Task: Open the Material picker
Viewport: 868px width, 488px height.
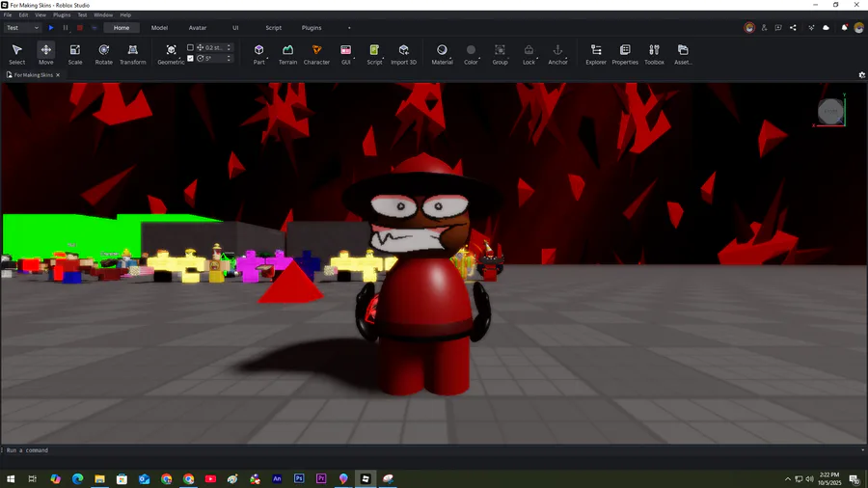Action: pos(442,54)
